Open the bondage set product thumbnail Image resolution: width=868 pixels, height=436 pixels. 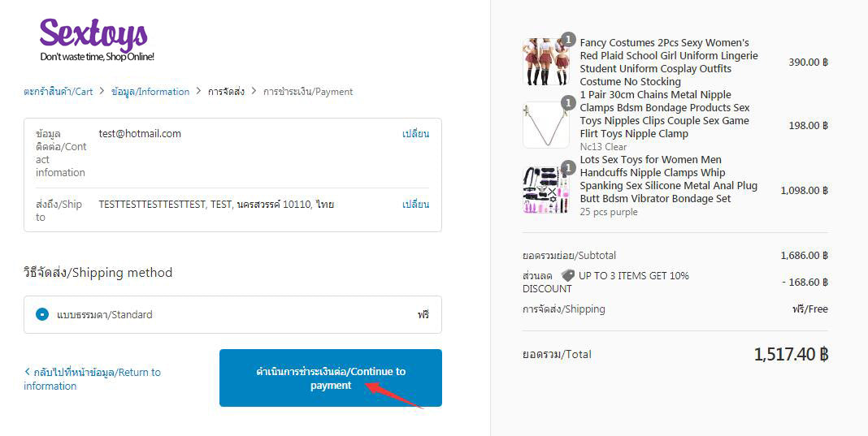(545, 190)
